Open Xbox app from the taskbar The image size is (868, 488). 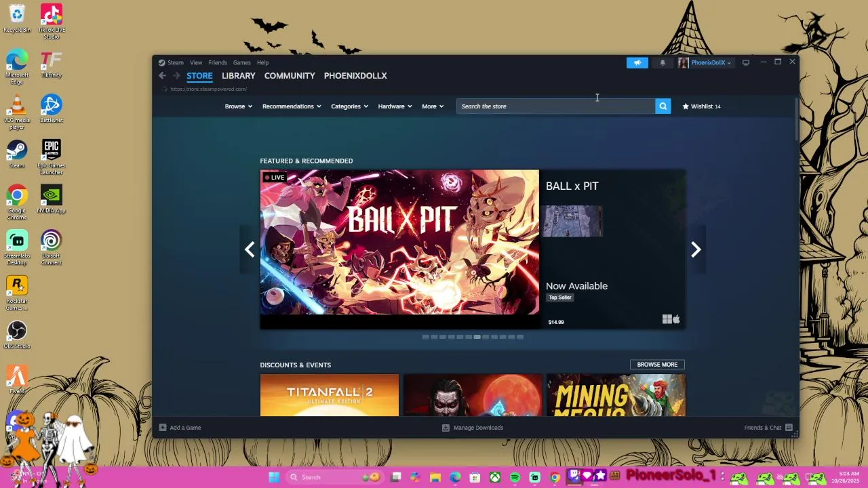click(495, 477)
